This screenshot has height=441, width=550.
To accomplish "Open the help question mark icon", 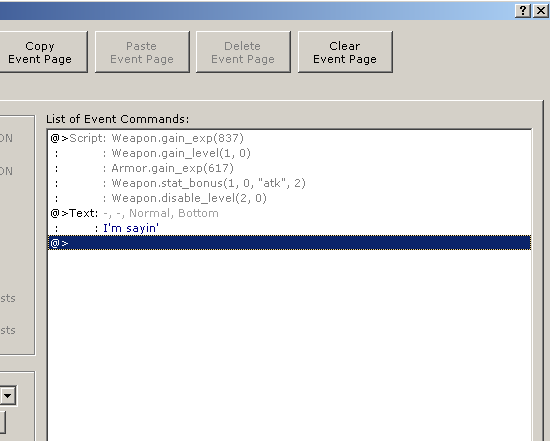I will [x=523, y=11].
